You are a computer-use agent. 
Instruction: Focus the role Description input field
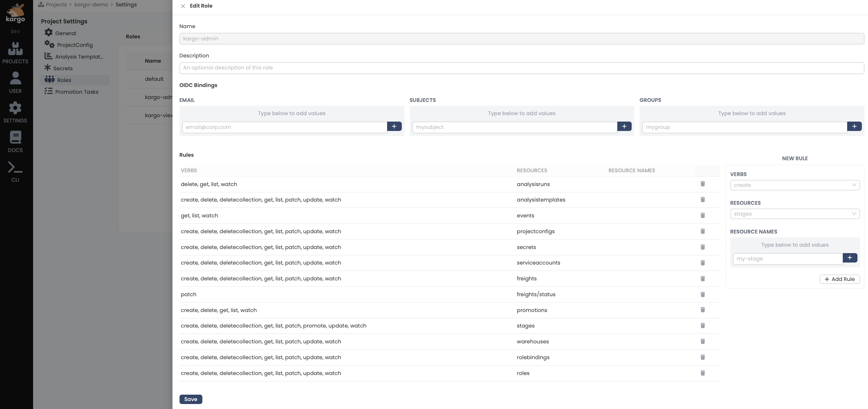(521, 68)
